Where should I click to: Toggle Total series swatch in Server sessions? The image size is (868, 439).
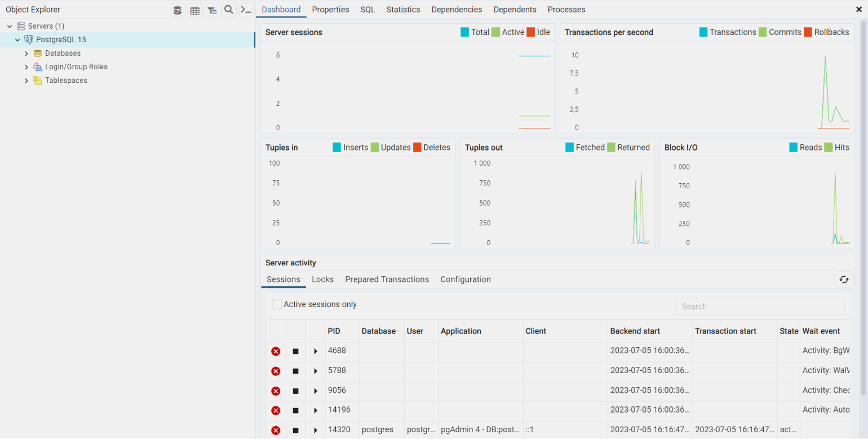(464, 32)
